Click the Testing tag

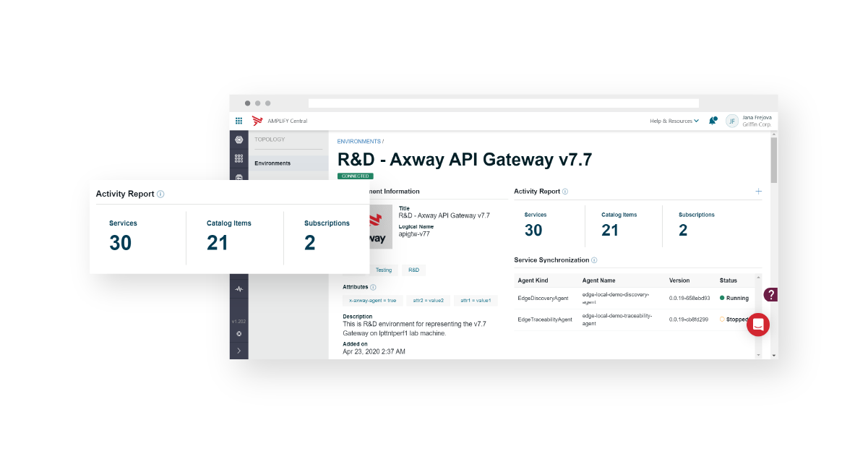[384, 270]
